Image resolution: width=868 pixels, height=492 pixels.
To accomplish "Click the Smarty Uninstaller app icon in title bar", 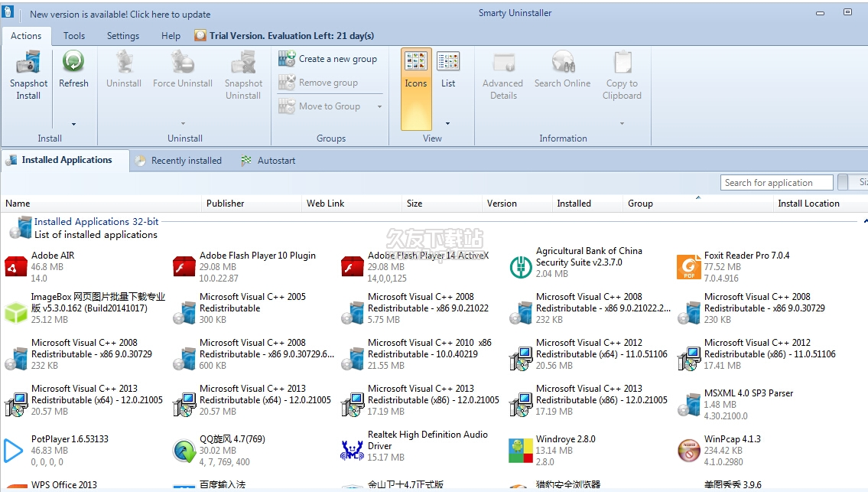I will 8,11.
